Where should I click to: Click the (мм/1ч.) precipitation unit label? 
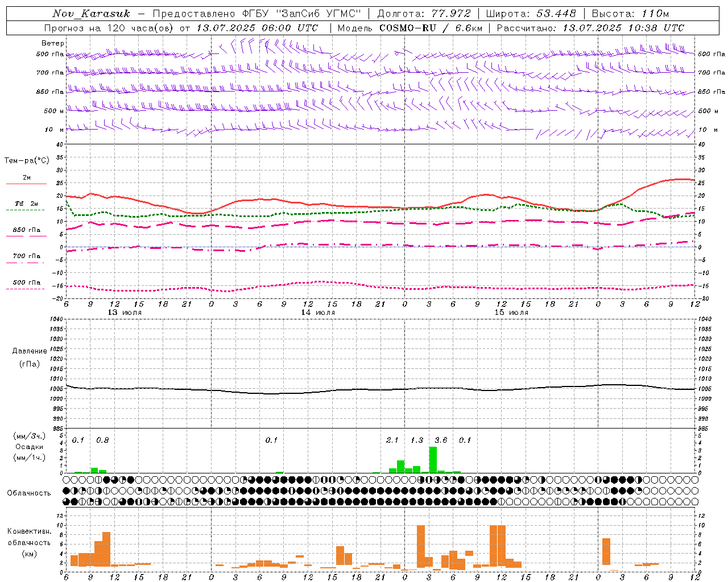[30, 457]
